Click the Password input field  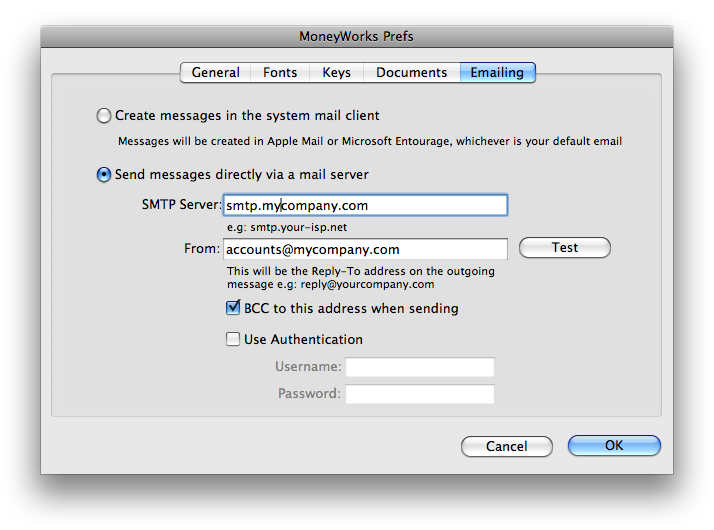420,394
